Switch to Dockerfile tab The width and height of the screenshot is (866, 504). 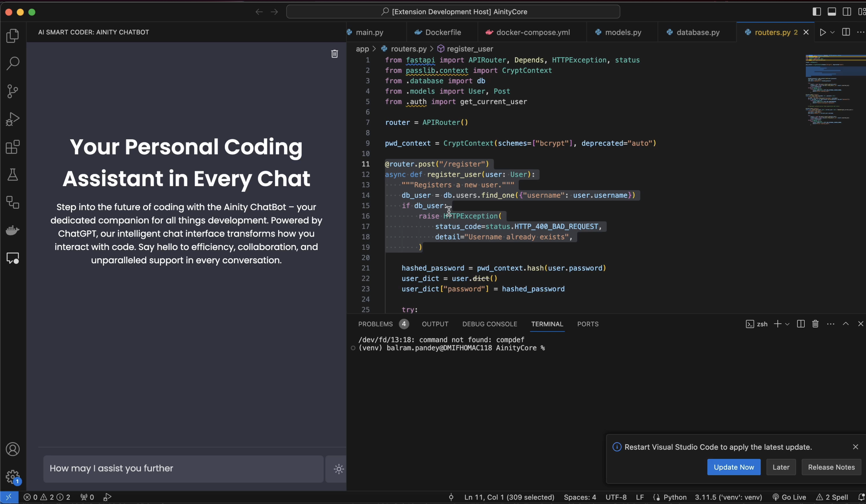(x=443, y=32)
